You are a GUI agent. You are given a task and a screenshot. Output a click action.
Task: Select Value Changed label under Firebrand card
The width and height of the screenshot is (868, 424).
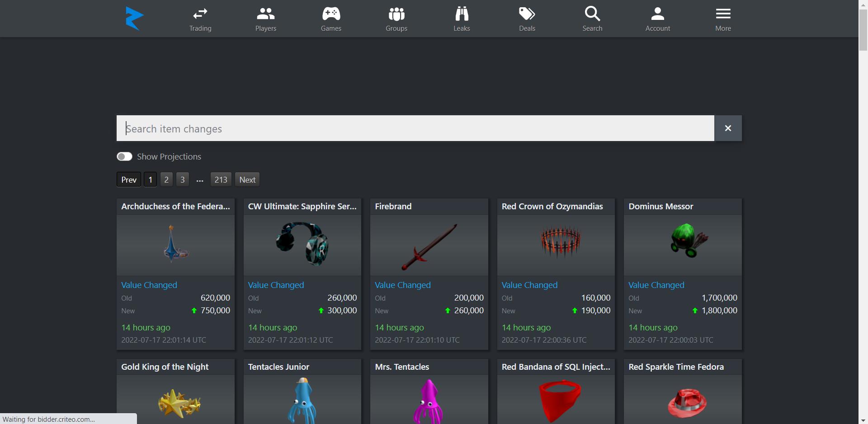(x=403, y=285)
